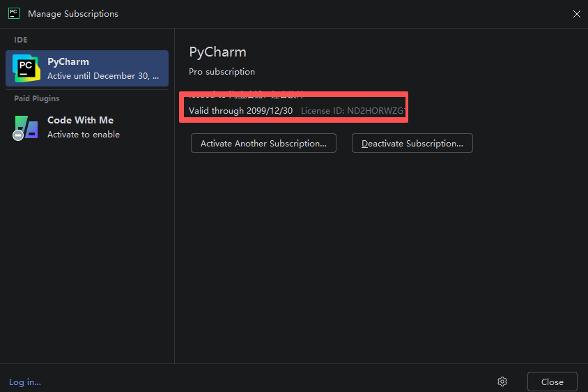Click the Code With Me plugin icon
The image size is (588, 392).
tap(26, 128)
